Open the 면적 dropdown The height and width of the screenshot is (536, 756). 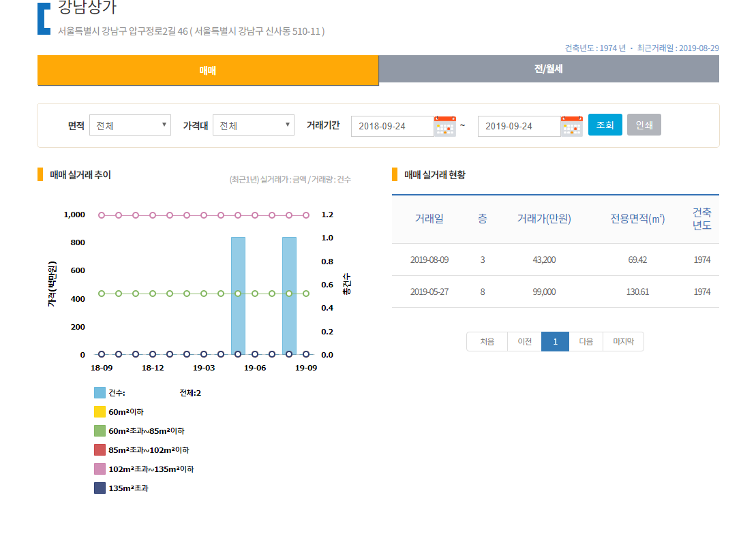tap(130, 125)
